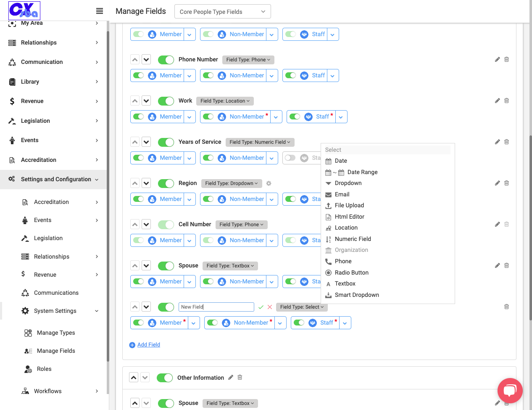Select Smart Dropdown field type option
This screenshot has width=532, height=410.
(x=357, y=295)
